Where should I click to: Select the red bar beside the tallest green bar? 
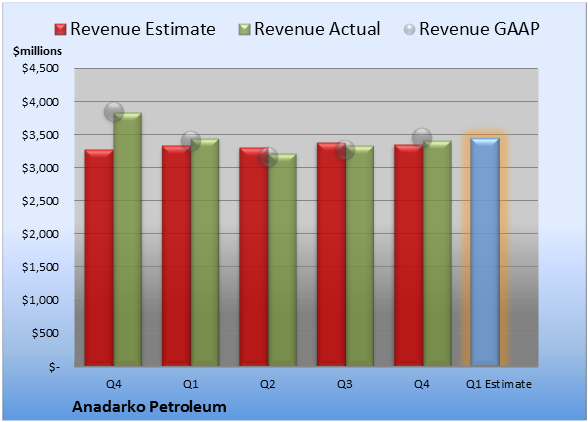pos(99,258)
